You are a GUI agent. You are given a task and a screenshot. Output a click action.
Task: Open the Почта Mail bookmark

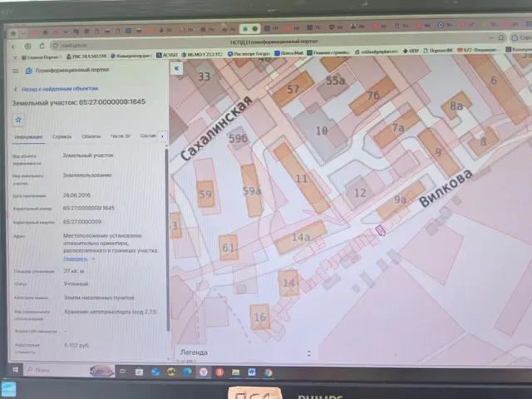(x=288, y=53)
